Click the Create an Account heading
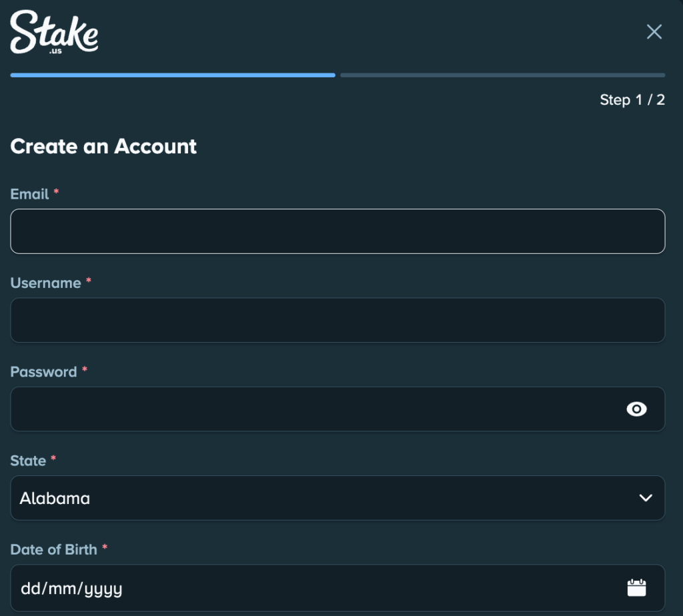This screenshot has width=683, height=616. click(x=103, y=147)
